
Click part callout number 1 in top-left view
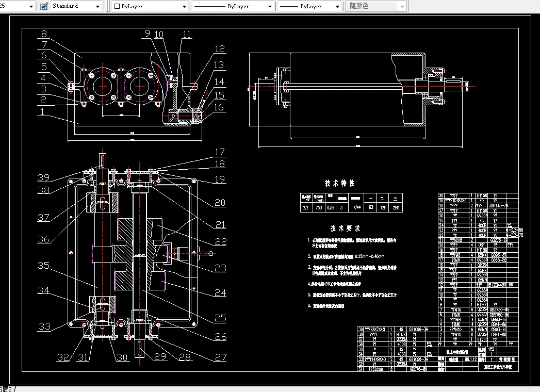[43, 110]
